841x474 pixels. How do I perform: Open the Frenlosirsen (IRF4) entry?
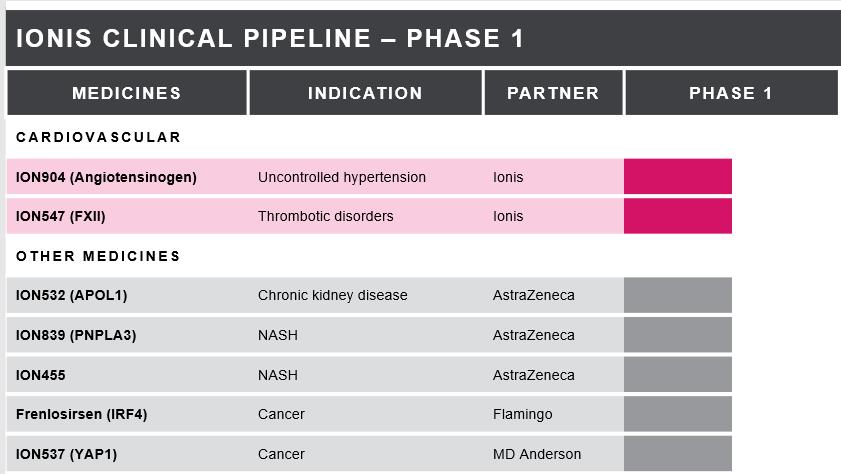pos(82,414)
